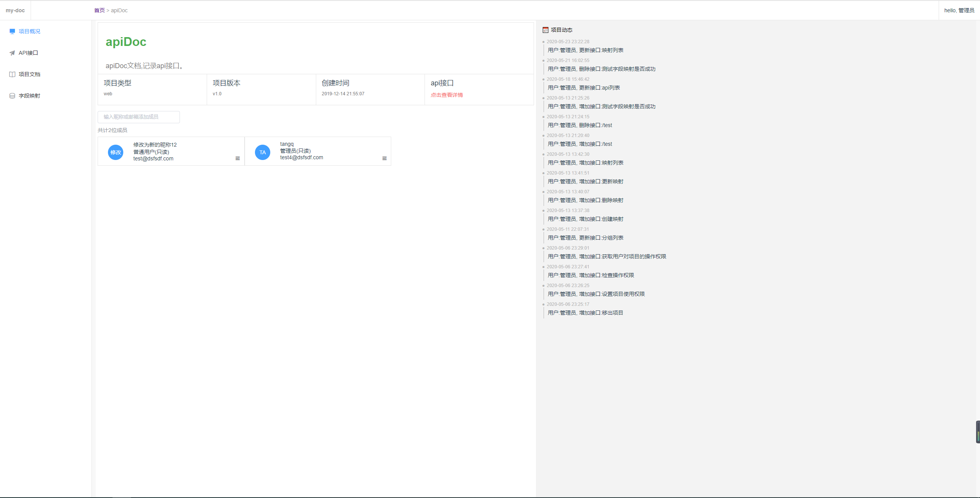Click the paper plane icon beside API接口

(x=12, y=53)
